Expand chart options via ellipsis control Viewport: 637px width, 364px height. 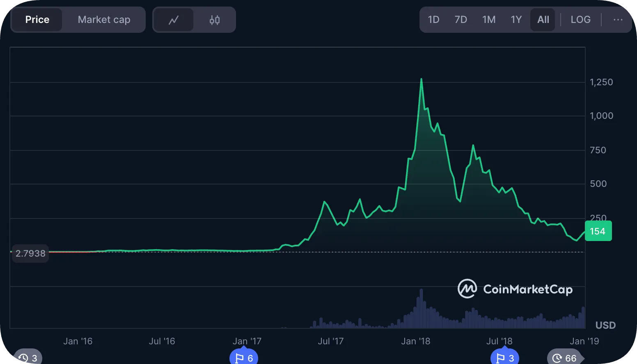point(617,19)
